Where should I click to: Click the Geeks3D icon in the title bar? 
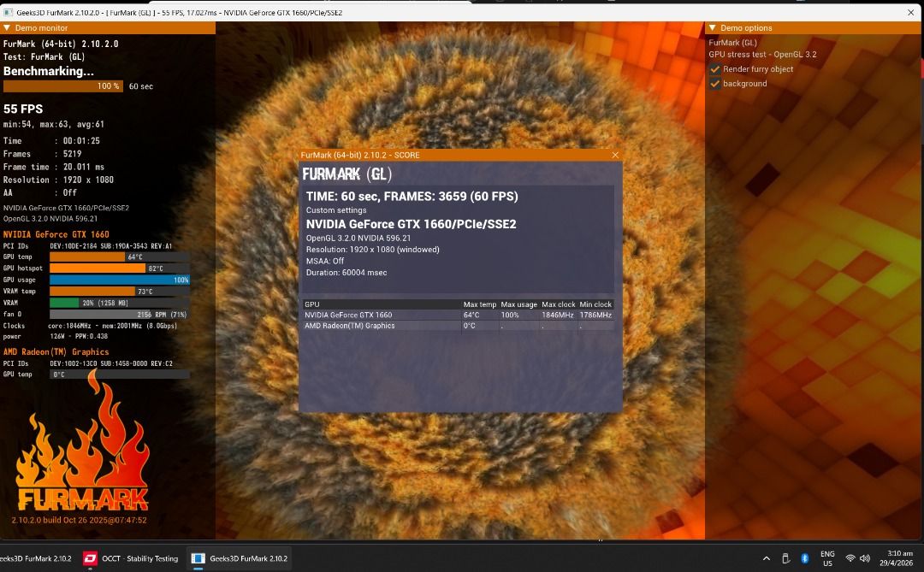9,12
